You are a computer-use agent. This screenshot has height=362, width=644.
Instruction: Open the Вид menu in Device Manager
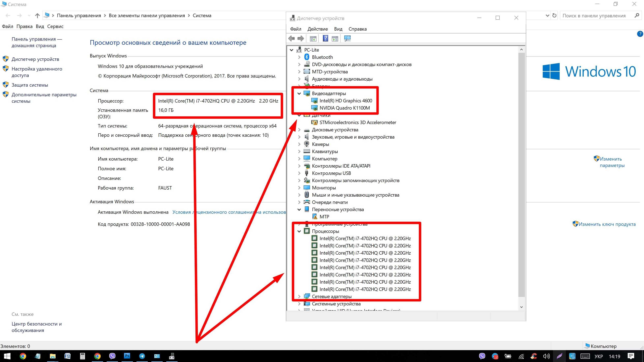click(338, 29)
